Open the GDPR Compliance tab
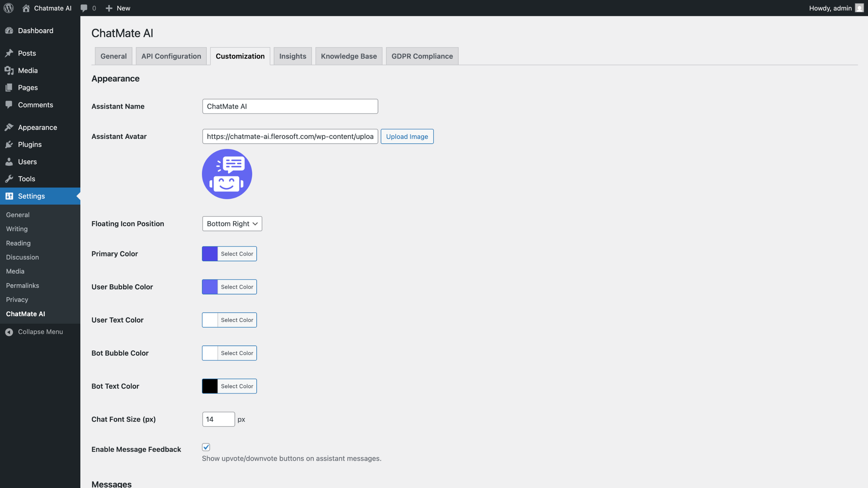Image resolution: width=868 pixels, height=488 pixels. (x=422, y=56)
